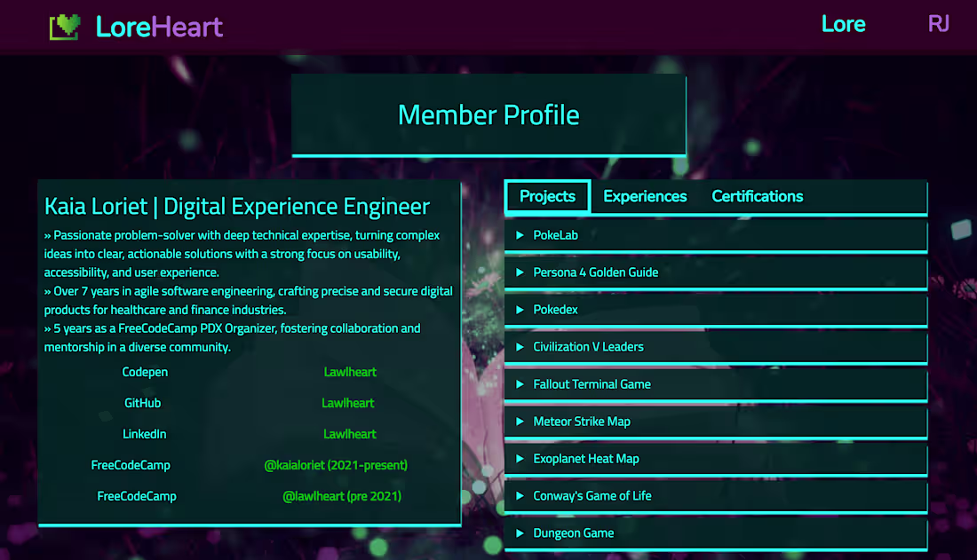
Task: Expand the Civilization V Leaders triangle
Action: (520, 347)
